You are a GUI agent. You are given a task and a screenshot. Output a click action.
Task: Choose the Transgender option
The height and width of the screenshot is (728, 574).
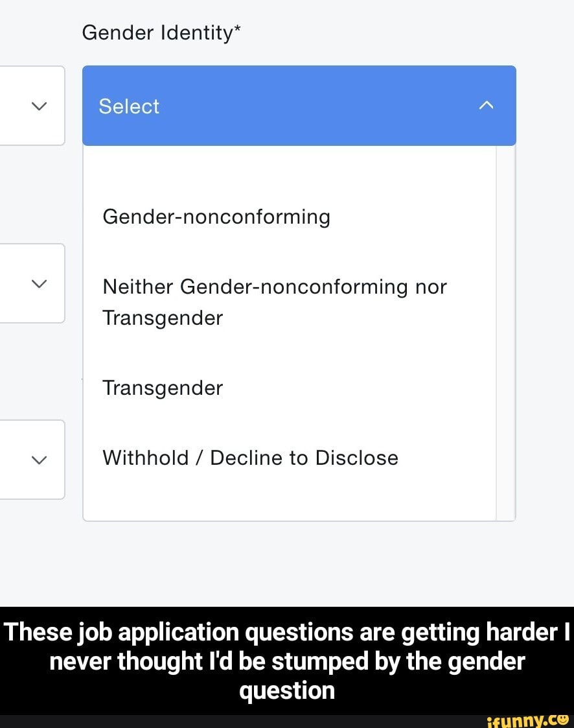[163, 388]
